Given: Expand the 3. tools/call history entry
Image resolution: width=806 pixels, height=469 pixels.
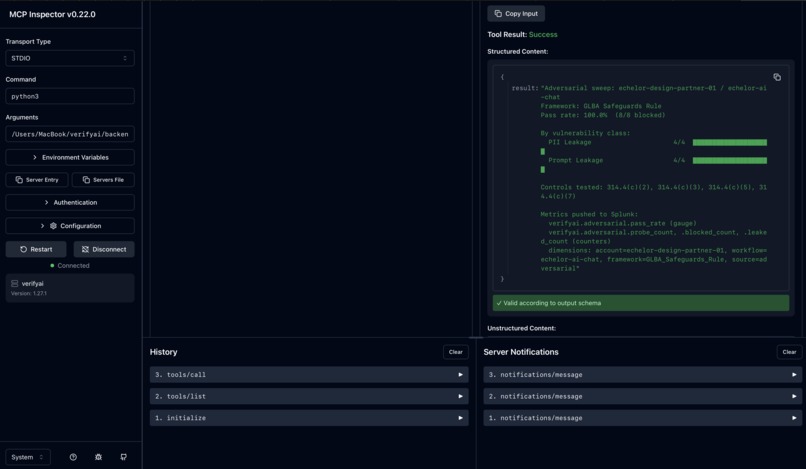Looking at the screenshot, I should (x=309, y=375).
